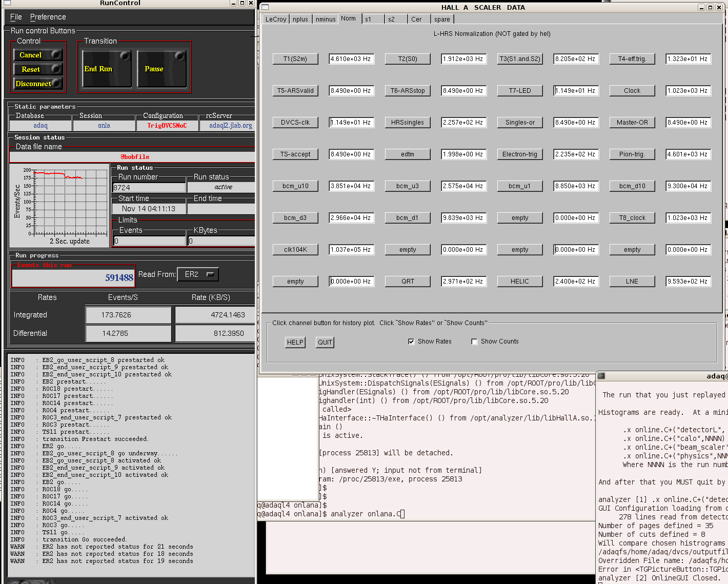The width and height of the screenshot is (728, 584).
Task: Click the Clock channel button
Action: point(632,91)
